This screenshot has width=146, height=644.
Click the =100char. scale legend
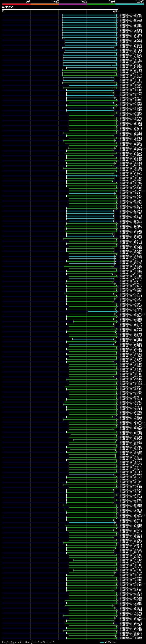click(x=108, y=642)
